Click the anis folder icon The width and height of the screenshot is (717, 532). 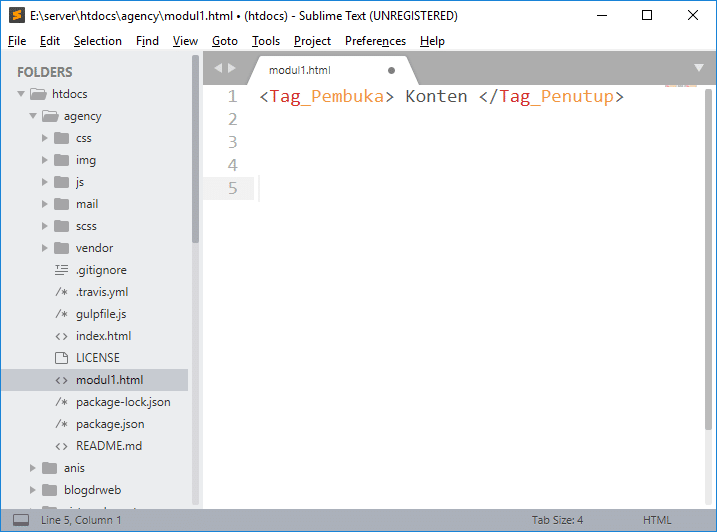(49, 468)
